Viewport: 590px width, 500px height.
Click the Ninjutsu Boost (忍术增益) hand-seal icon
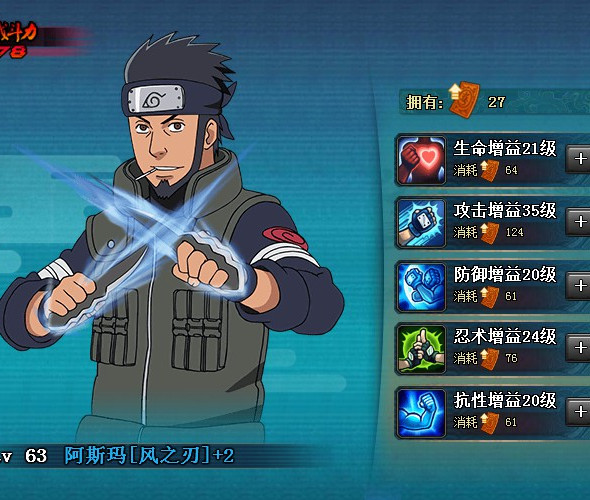(x=421, y=349)
